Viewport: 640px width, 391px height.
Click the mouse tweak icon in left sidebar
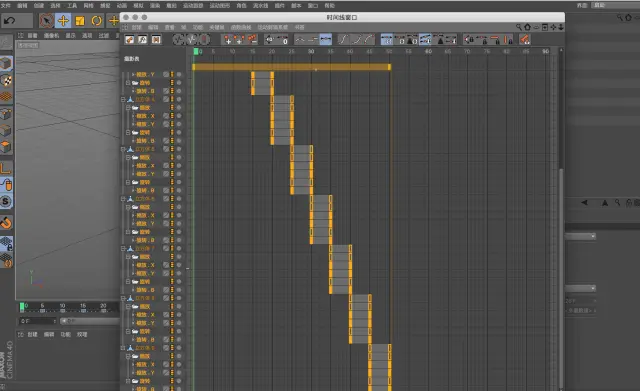point(7,185)
